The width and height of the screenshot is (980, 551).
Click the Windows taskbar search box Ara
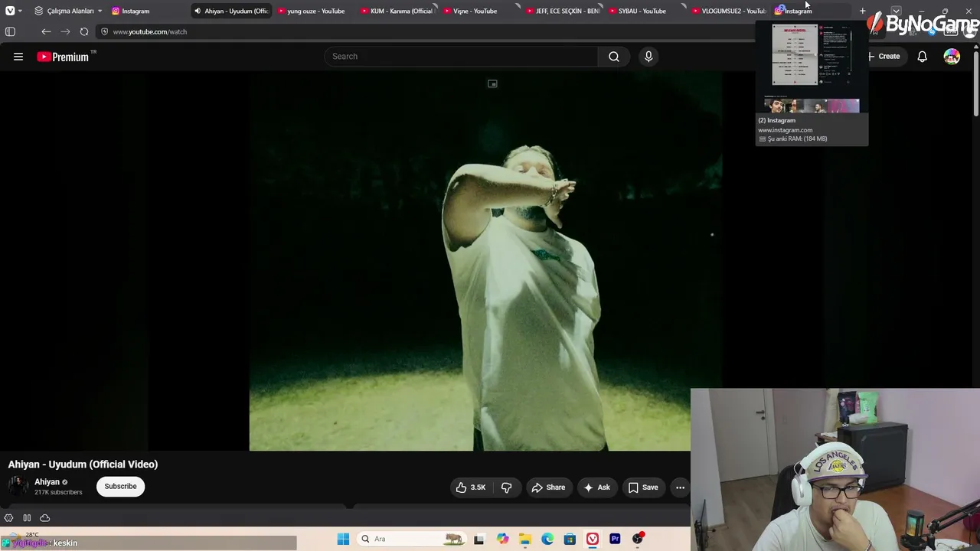[x=411, y=539]
